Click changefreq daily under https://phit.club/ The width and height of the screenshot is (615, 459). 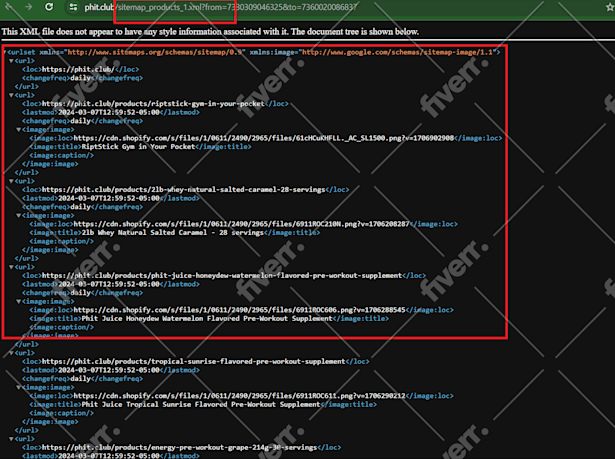tap(82, 78)
